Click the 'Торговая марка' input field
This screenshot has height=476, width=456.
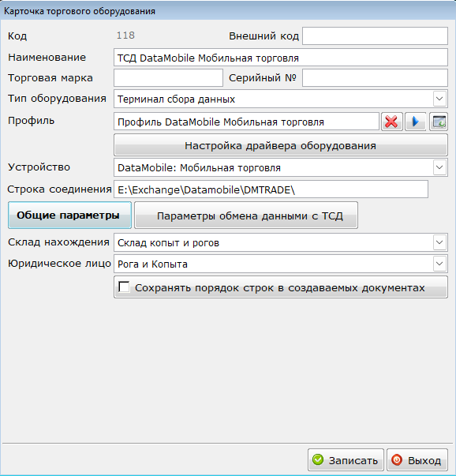[x=168, y=77]
